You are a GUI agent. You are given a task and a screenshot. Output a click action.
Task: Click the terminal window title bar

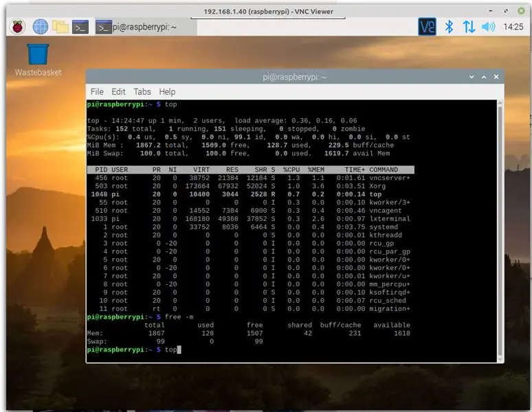294,77
